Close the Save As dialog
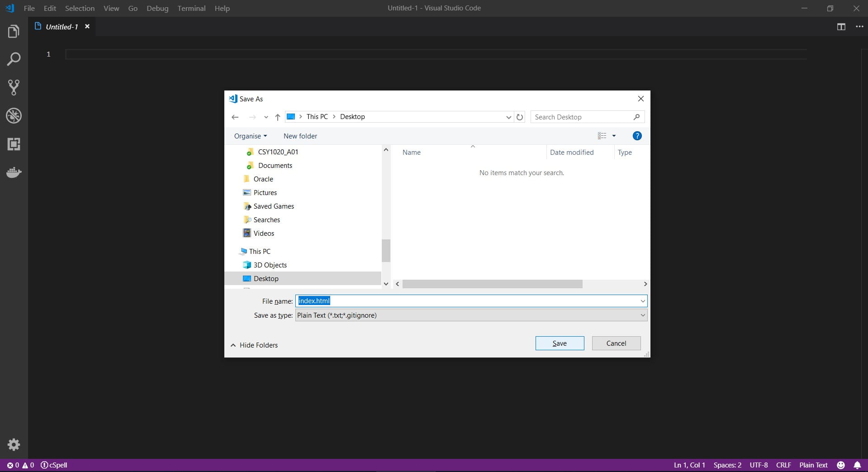 coord(640,99)
